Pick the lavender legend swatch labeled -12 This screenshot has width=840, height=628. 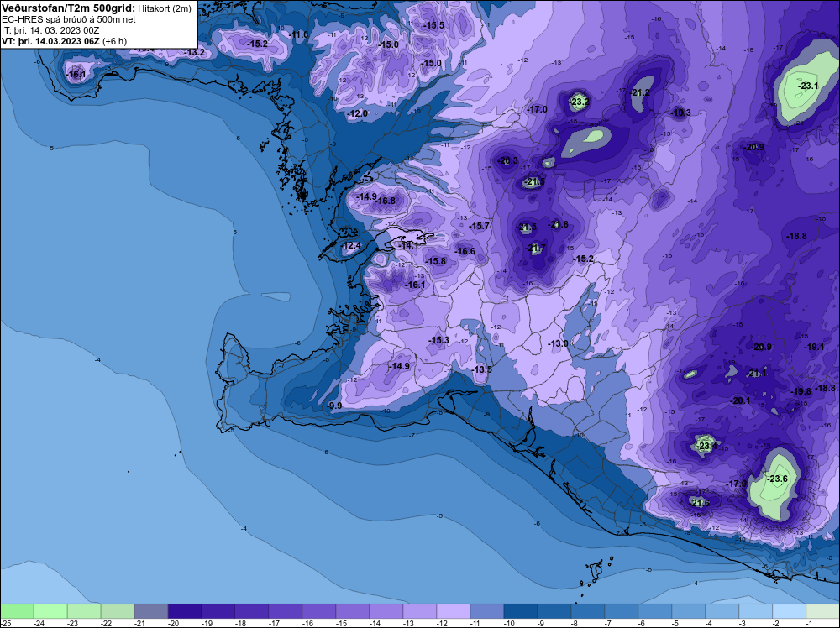pyautogui.click(x=454, y=611)
